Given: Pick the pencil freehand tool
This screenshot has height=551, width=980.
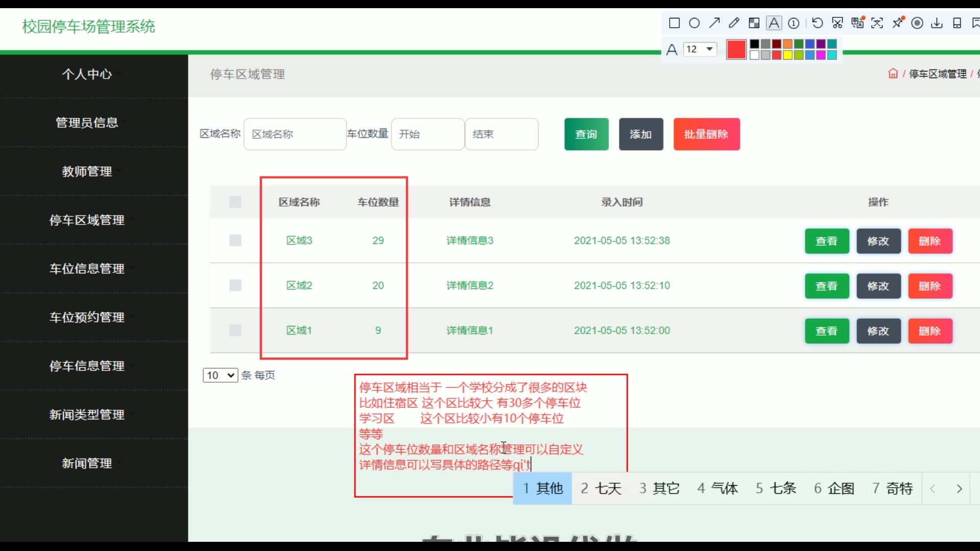Looking at the screenshot, I should pyautogui.click(x=734, y=23).
